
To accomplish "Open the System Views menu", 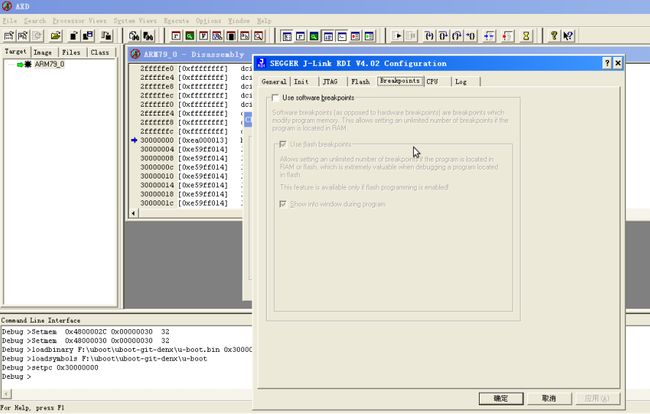I will point(135,20).
